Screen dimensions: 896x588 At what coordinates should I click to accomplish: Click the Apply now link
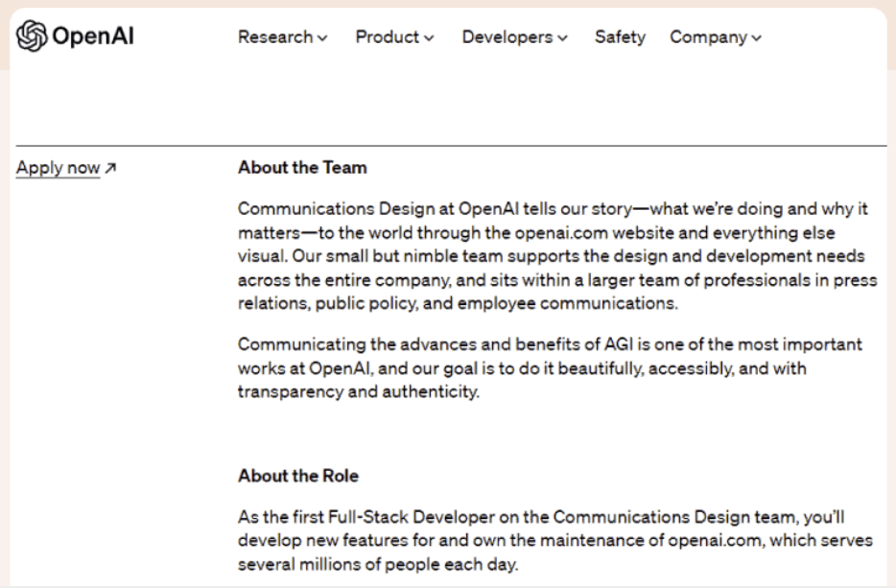pyautogui.click(x=59, y=168)
